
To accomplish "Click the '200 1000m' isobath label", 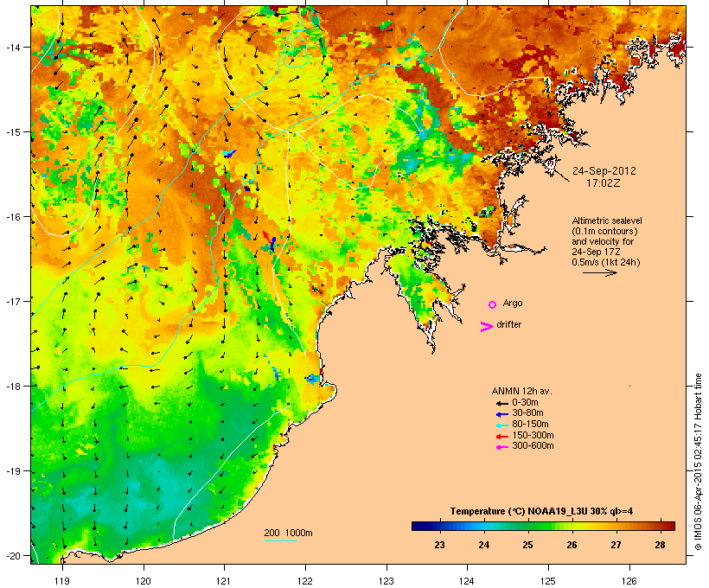I will (x=288, y=533).
